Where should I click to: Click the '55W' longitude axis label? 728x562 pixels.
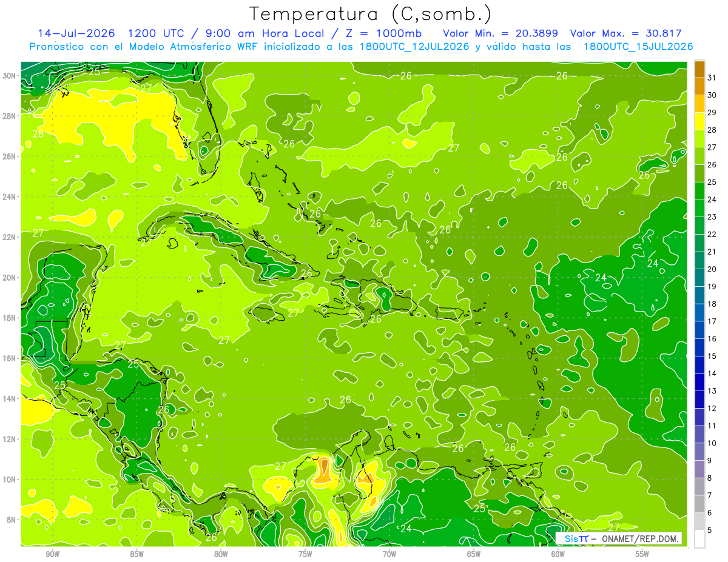coord(642,554)
